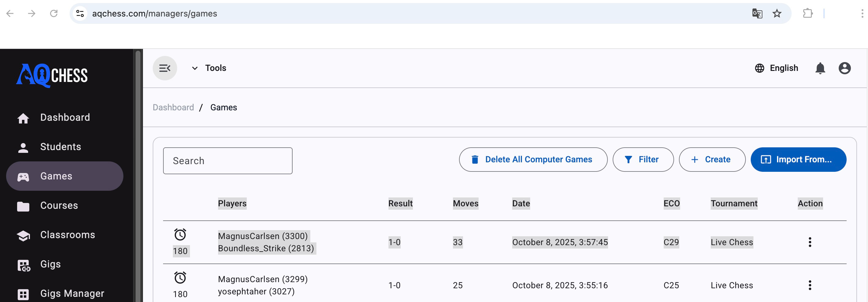Click the Classrooms stacked-layers icon
This screenshot has width=868, height=302.
(x=23, y=234)
